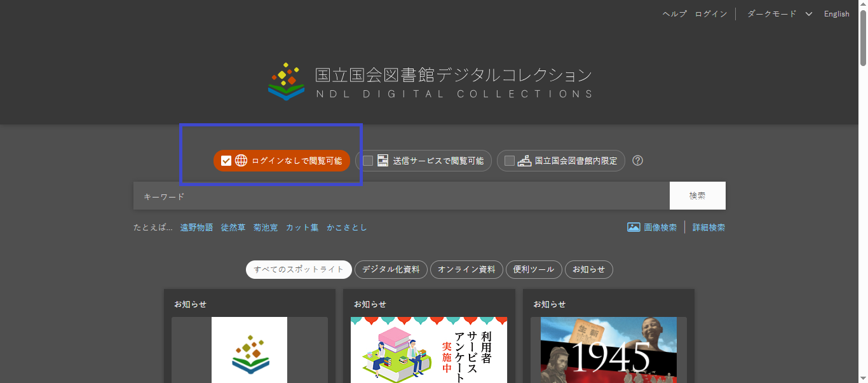Open 利用者サービスアンケート card thumbnail
Screen dimensions: 868x383
[x=429, y=350]
